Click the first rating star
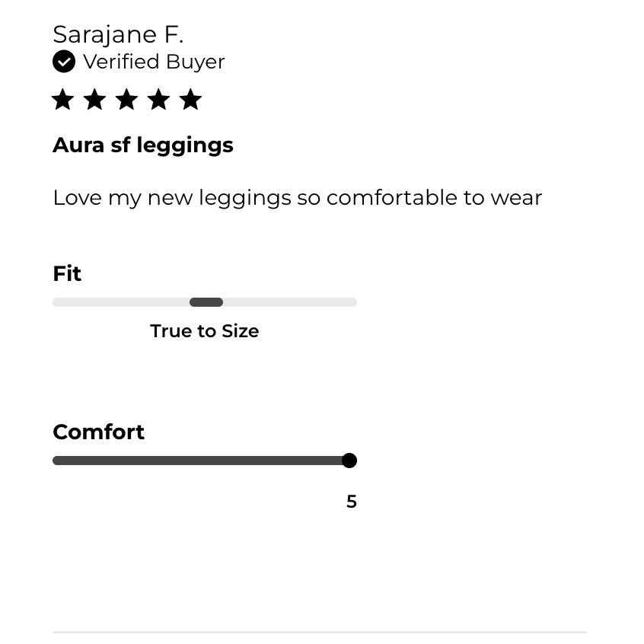 pos(63,100)
